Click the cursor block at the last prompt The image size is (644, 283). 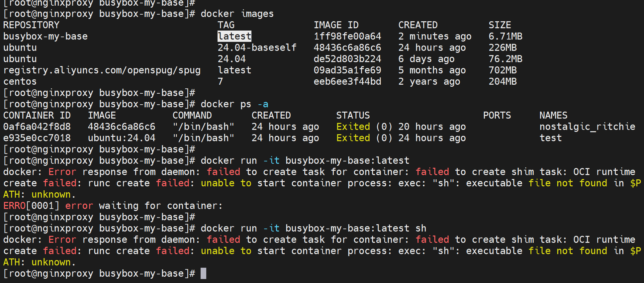[x=203, y=273]
